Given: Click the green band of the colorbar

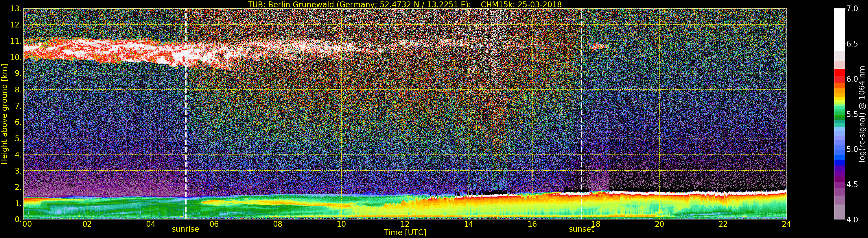Looking at the screenshot, I should click(839, 116).
